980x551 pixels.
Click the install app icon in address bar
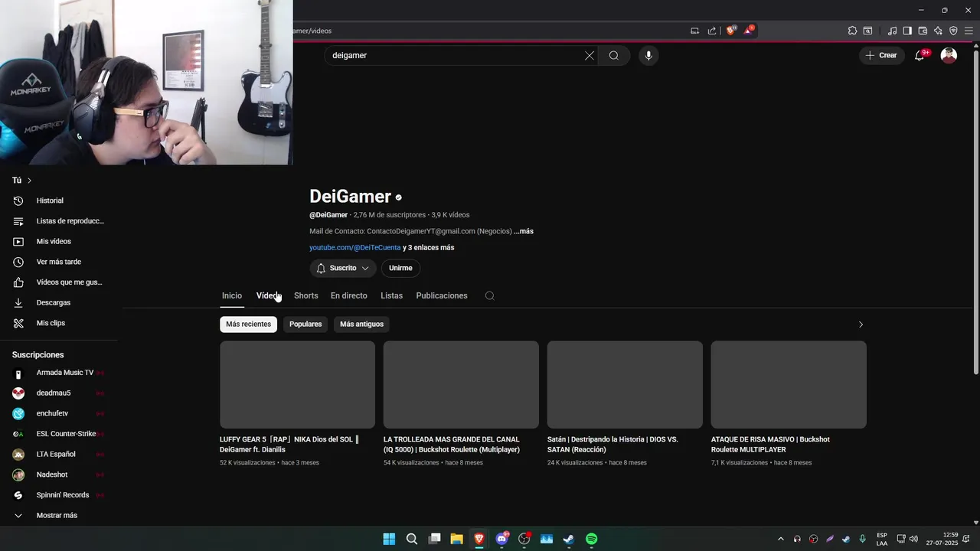pos(695,31)
